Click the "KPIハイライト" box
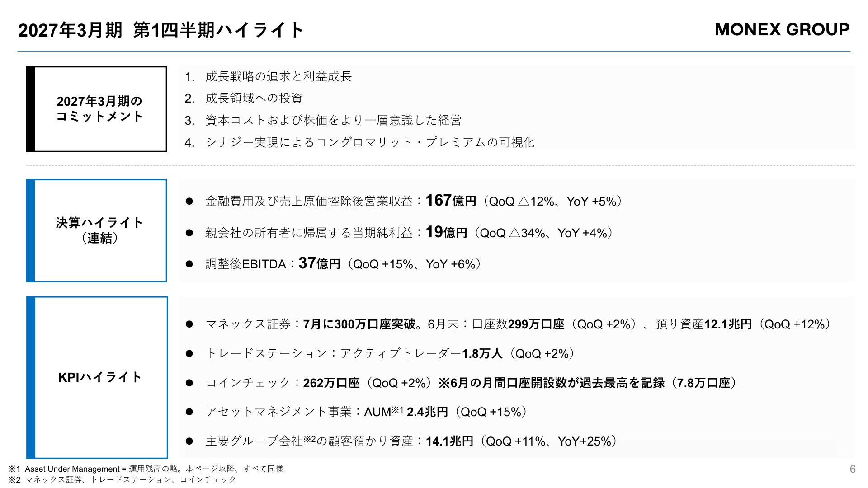The height and width of the screenshot is (488, 868). click(97, 377)
